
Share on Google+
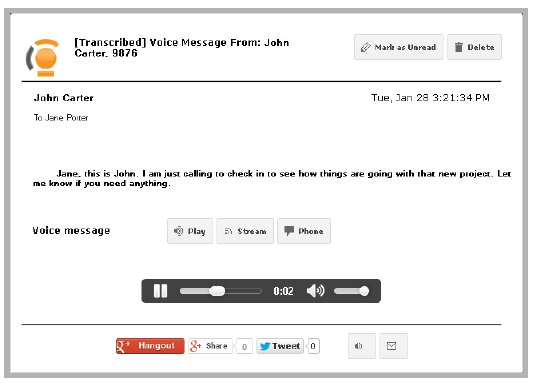point(210,346)
